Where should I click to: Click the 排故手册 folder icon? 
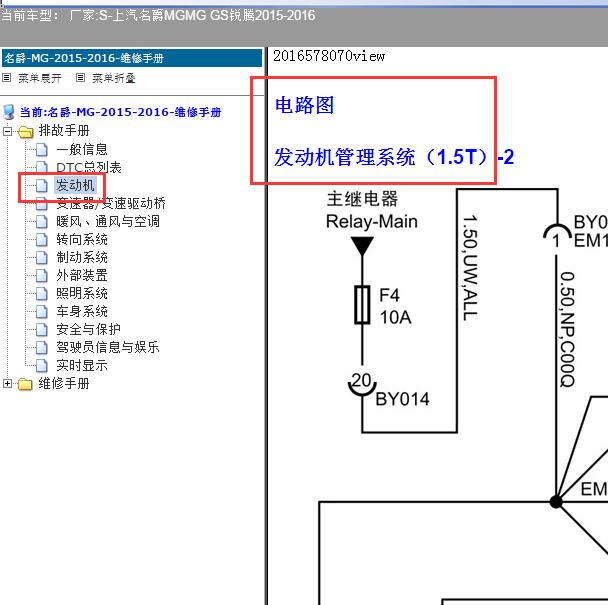coord(26,132)
